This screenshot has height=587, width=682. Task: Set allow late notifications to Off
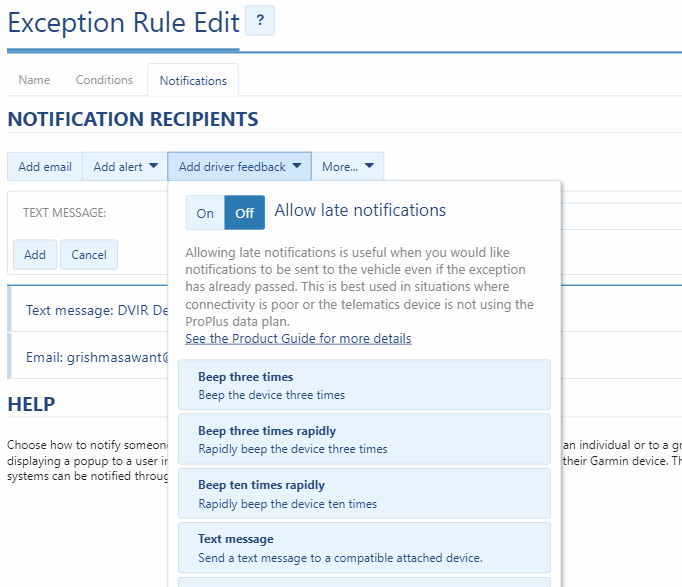244,213
